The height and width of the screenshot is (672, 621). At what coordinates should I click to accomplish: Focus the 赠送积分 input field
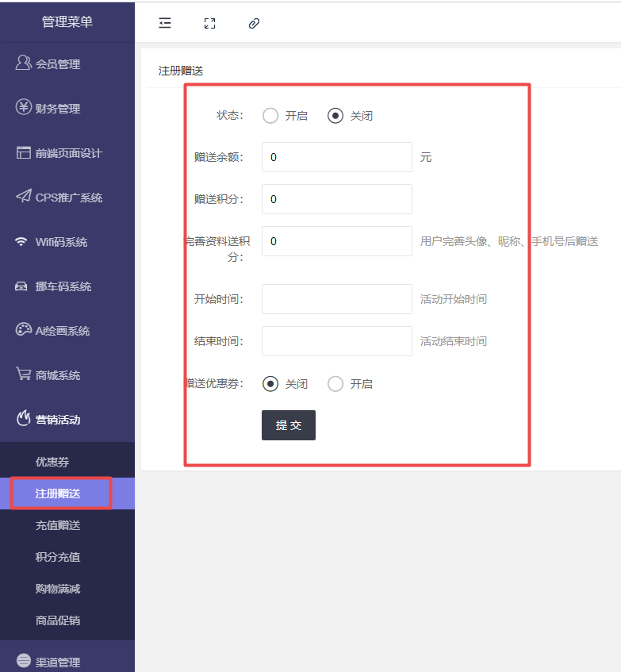pyautogui.click(x=337, y=199)
